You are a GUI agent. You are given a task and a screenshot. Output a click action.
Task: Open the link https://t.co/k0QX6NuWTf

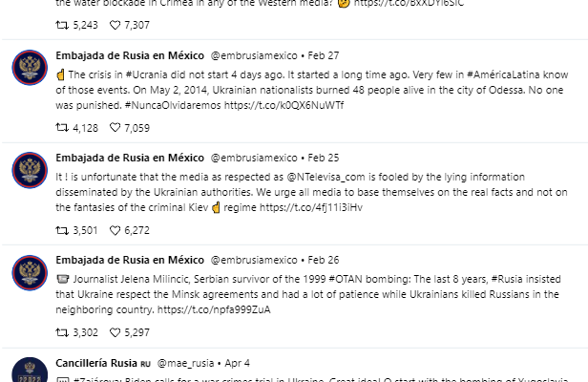pos(283,105)
